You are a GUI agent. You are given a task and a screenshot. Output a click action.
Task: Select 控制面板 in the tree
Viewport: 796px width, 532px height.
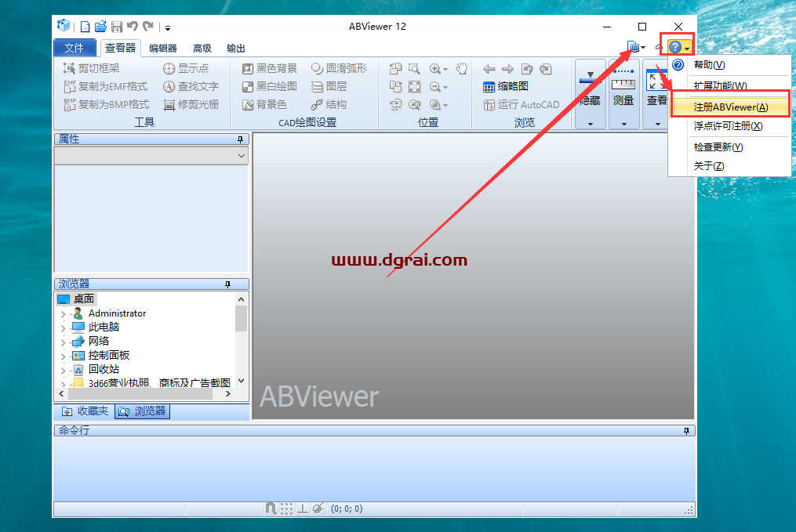109,355
